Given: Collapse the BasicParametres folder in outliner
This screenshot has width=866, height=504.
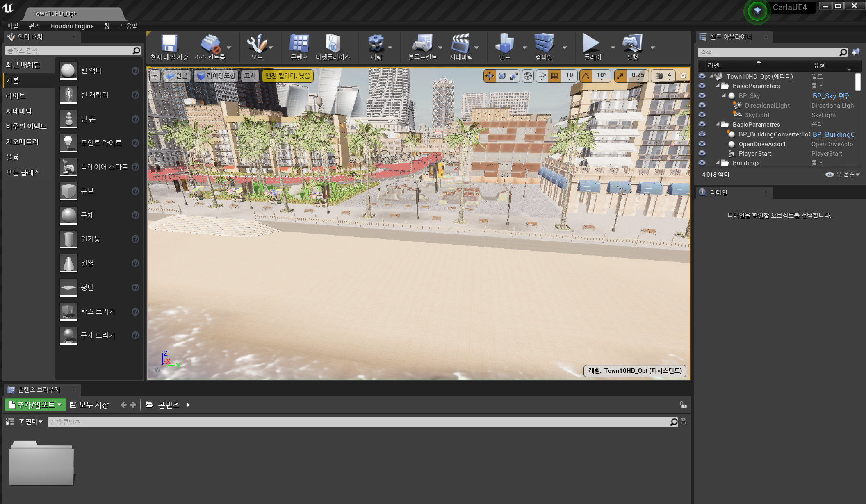Looking at the screenshot, I should 718,124.
